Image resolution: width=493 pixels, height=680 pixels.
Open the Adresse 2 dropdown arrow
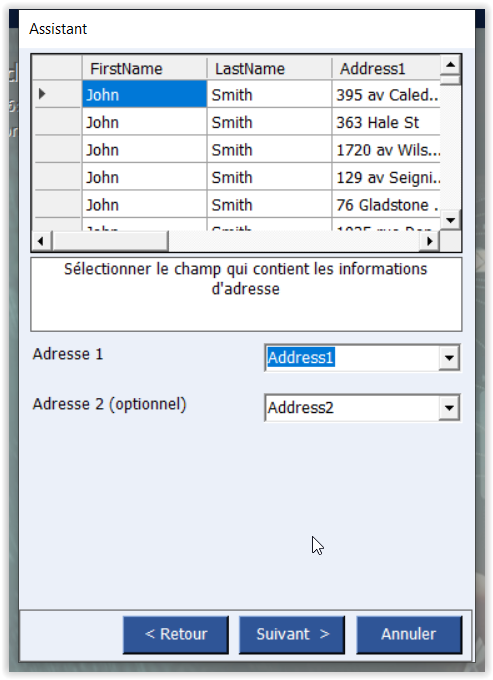(449, 408)
